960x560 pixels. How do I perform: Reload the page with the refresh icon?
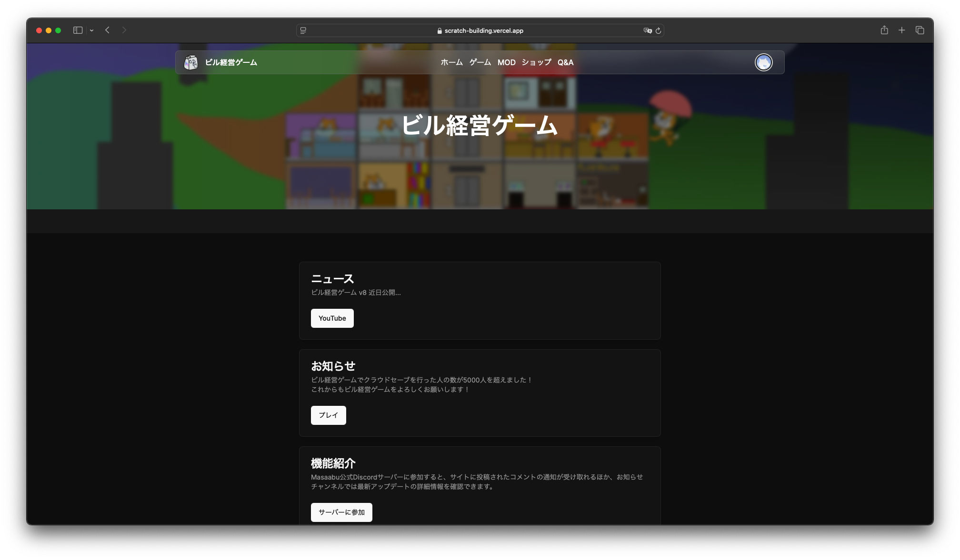[x=658, y=30]
